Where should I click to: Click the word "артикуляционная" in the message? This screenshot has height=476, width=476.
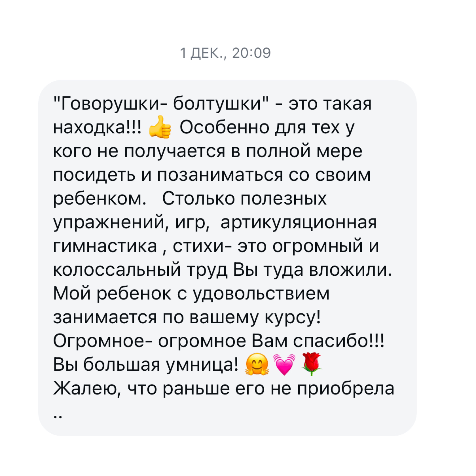pyautogui.click(x=299, y=222)
